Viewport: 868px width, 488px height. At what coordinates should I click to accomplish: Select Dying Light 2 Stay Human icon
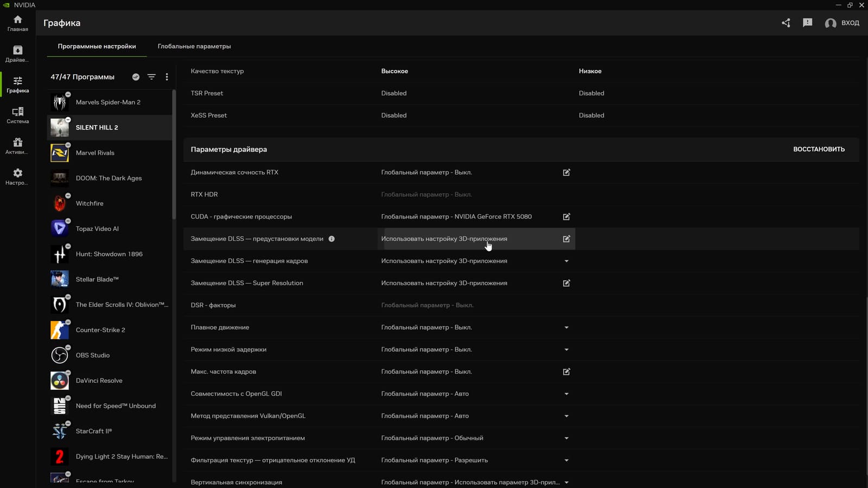coord(60,457)
